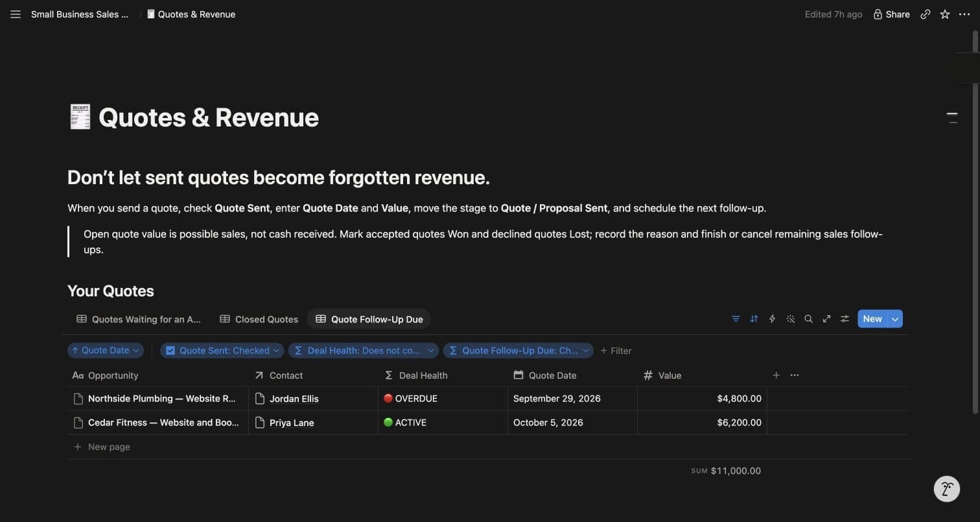This screenshot has width=980, height=522.
Task: Select the Quote Follow-Up Due tab
Action: (x=369, y=319)
